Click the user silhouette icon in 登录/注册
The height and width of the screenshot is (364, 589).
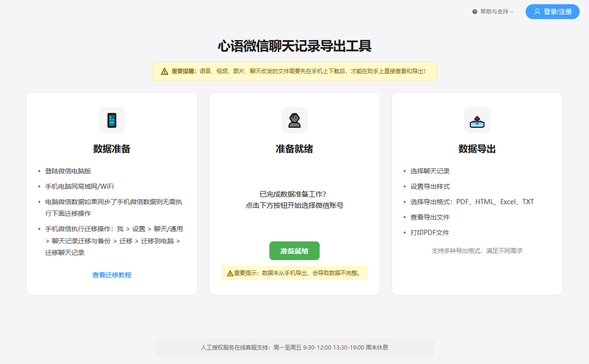pos(537,12)
